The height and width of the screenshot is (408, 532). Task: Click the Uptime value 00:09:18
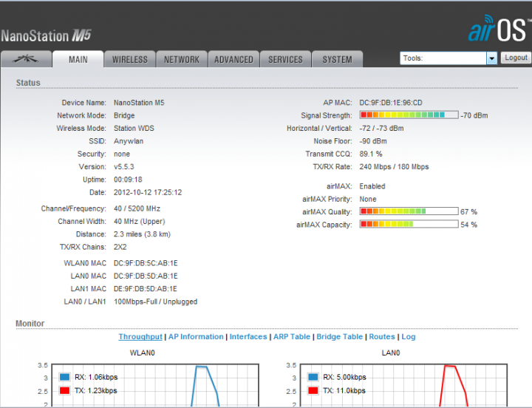pos(128,180)
